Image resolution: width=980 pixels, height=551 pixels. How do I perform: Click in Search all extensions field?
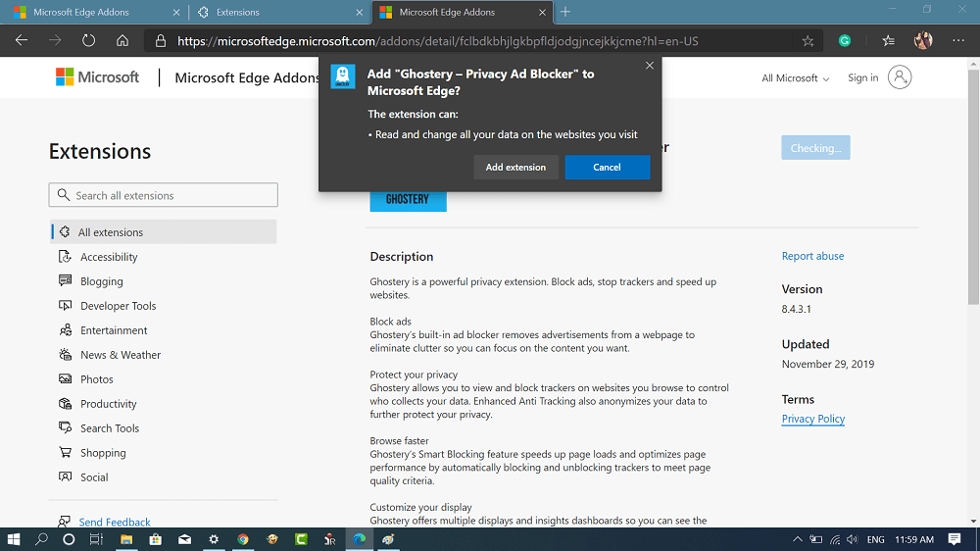pyautogui.click(x=163, y=195)
